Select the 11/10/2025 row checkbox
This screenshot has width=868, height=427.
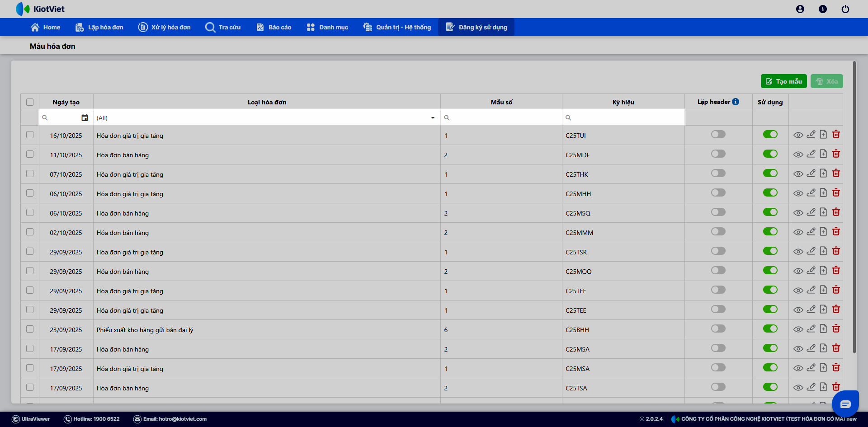pos(30,154)
